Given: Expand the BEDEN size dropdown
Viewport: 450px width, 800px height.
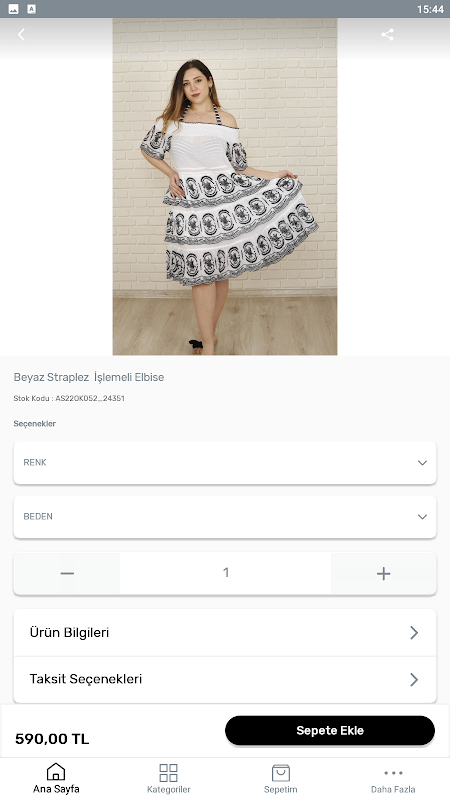Looking at the screenshot, I should pos(225,517).
